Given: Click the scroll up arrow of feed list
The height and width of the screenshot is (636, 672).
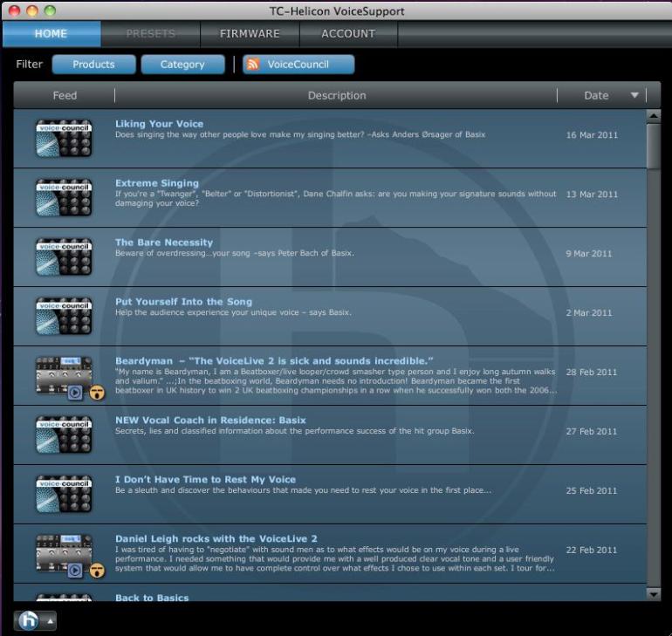Looking at the screenshot, I should click(654, 116).
